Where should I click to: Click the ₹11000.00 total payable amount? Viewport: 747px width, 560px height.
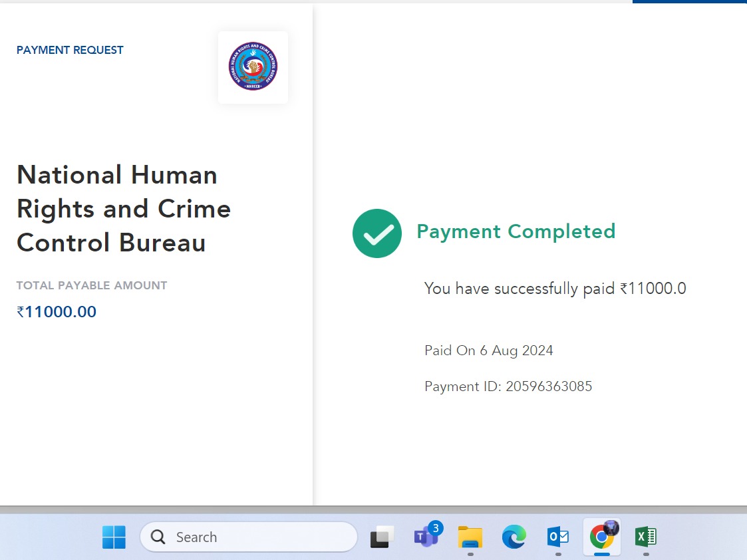click(x=57, y=312)
